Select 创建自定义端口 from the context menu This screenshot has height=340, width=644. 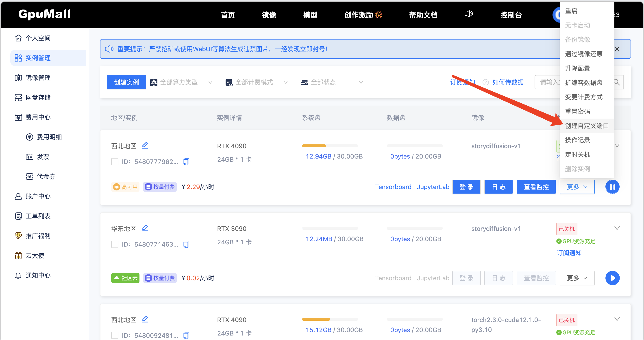587,126
